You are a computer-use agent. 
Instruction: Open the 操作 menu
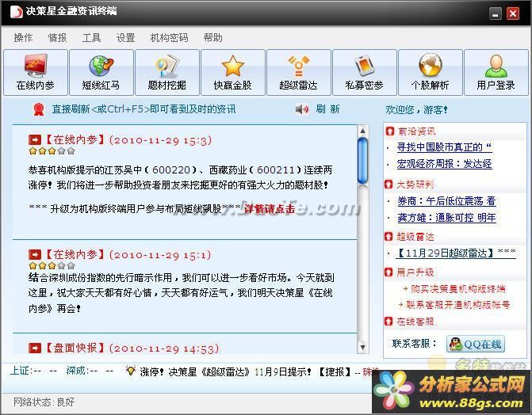pos(24,38)
